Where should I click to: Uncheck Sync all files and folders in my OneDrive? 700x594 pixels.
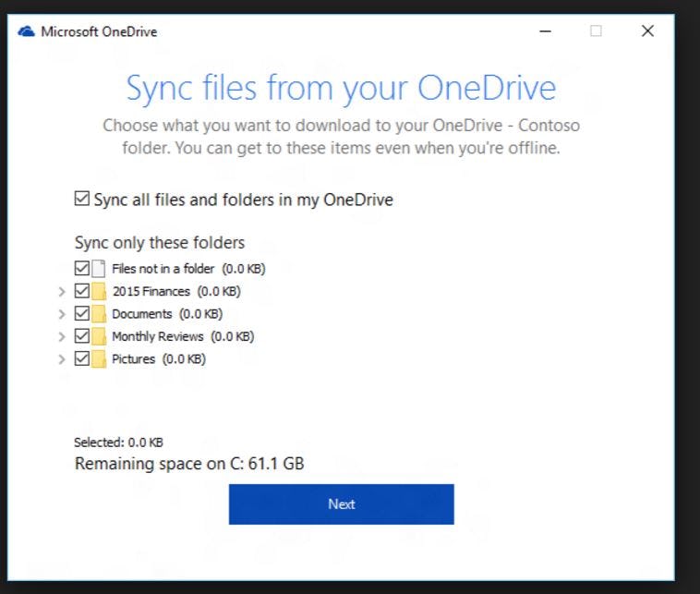82,199
